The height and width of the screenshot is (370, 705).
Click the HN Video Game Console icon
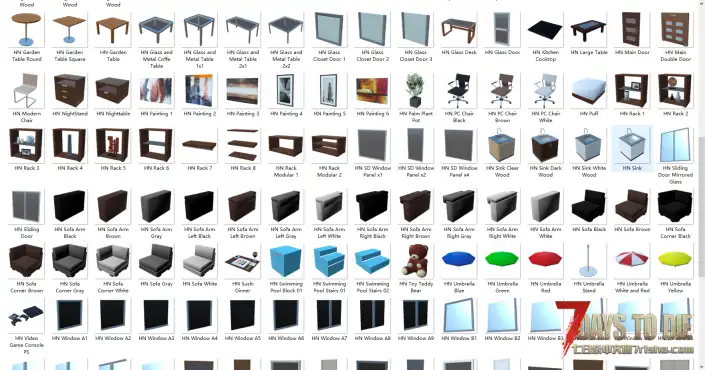tap(27, 315)
